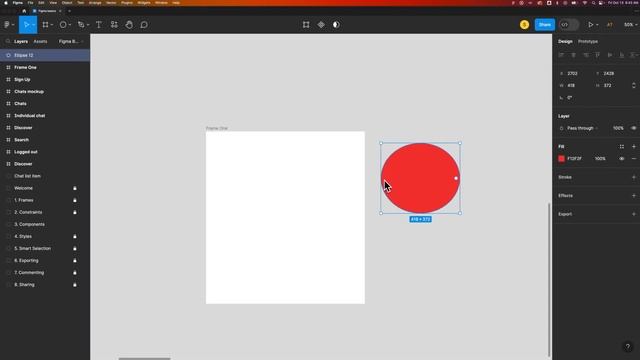640x360 pixels.
Task: Open the help question mark button
Action: click(x=628, y=347)
